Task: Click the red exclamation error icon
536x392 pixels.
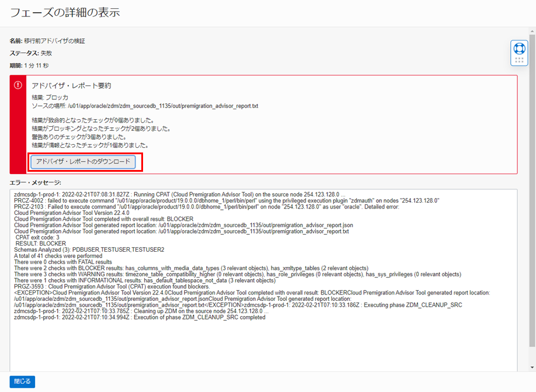Action: 18,85
